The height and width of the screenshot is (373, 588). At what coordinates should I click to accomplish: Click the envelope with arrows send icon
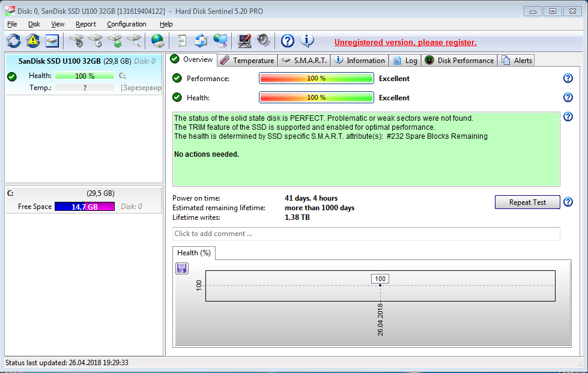coord(201,40)
